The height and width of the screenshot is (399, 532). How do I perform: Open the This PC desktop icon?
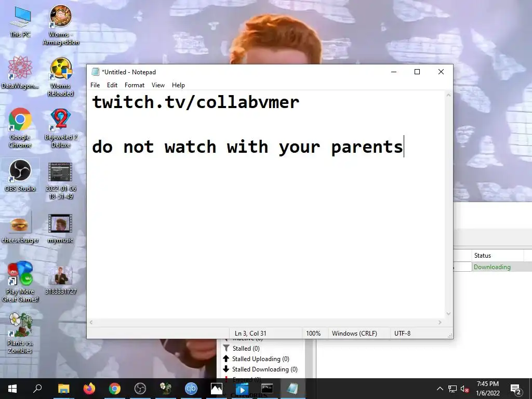pyautogui.click(x=20, y=22)
